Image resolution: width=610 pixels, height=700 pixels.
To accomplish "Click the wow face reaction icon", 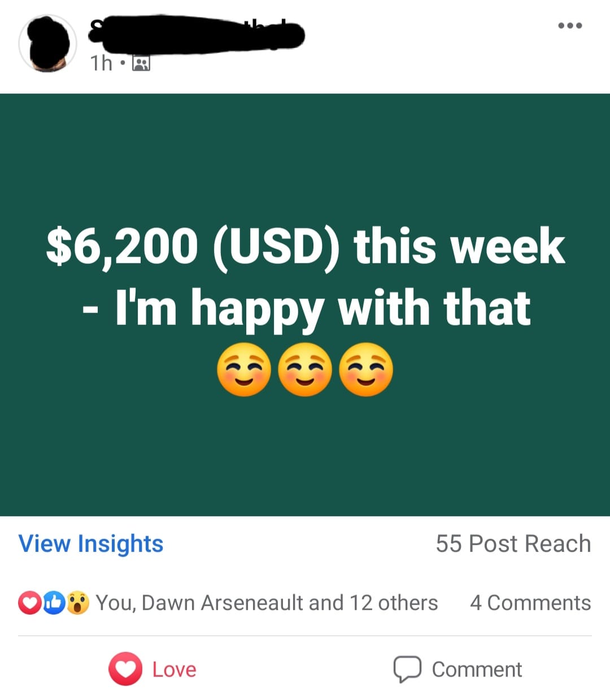I will pos(78,603).
